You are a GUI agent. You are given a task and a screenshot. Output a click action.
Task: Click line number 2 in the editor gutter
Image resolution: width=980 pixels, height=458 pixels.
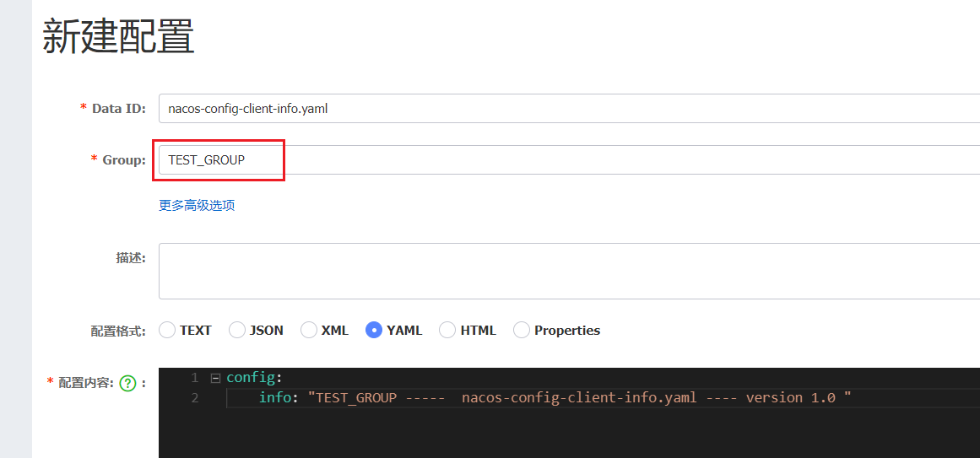pos(194,397)
